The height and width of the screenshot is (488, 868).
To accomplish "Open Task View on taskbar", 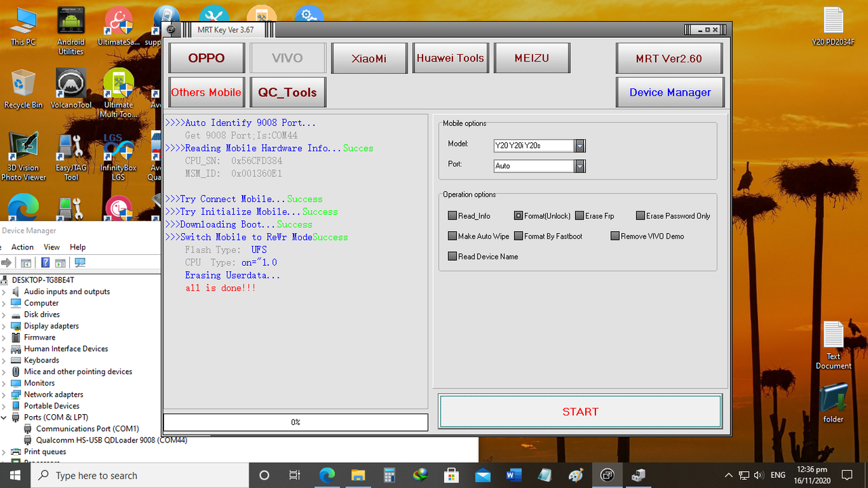I will pos(294,475).
